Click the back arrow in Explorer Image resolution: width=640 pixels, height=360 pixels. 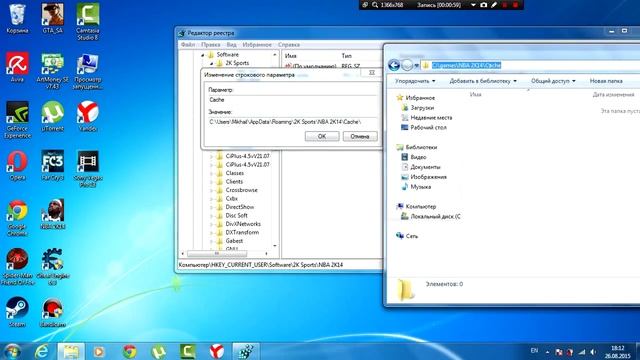click(394, 65)
